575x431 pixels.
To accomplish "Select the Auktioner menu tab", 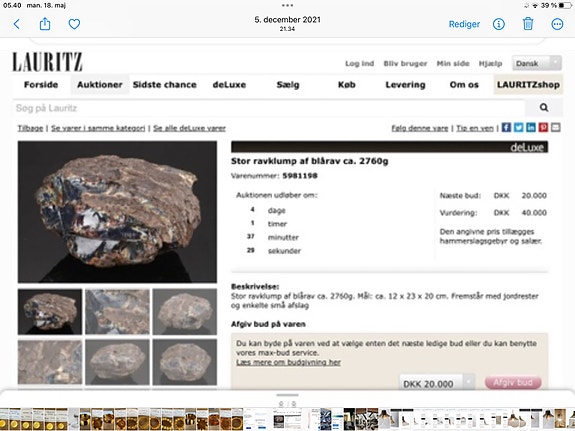I will coord(100,85).
